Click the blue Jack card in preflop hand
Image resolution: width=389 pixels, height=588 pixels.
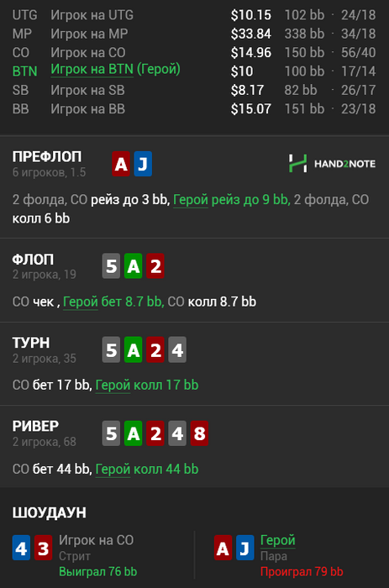[143, 164]
